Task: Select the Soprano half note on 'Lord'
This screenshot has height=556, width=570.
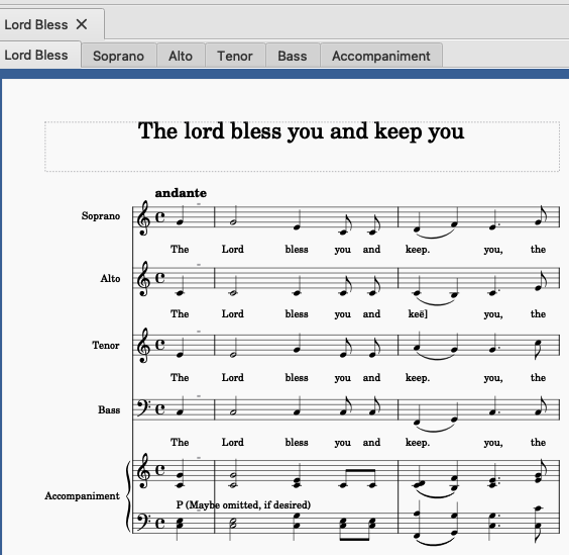Action: 233,222
